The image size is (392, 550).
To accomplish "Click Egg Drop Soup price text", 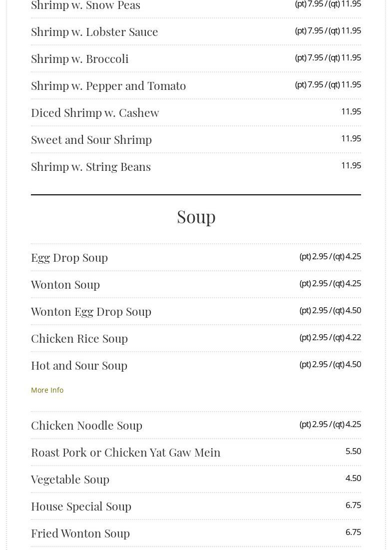I will click(330, 256).
